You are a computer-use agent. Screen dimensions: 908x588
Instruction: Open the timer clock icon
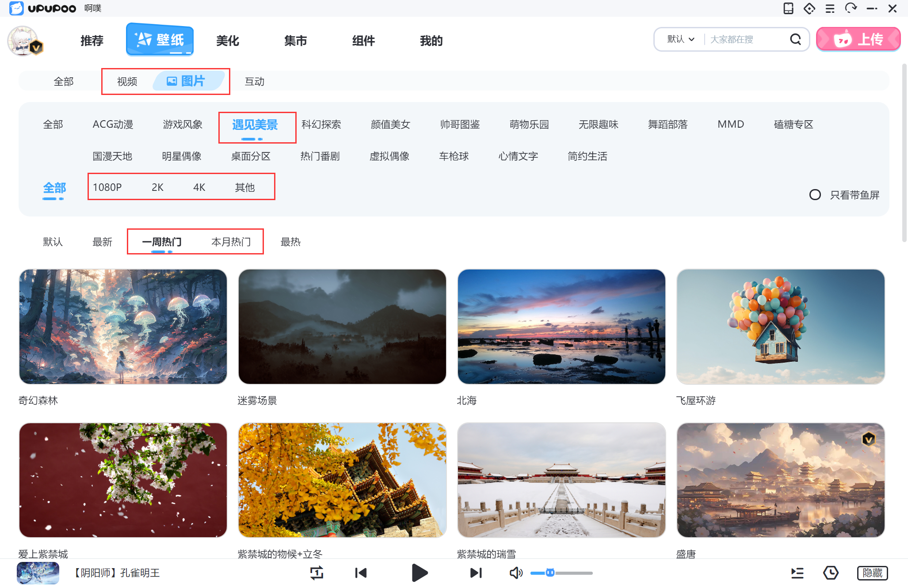[831, 573]
